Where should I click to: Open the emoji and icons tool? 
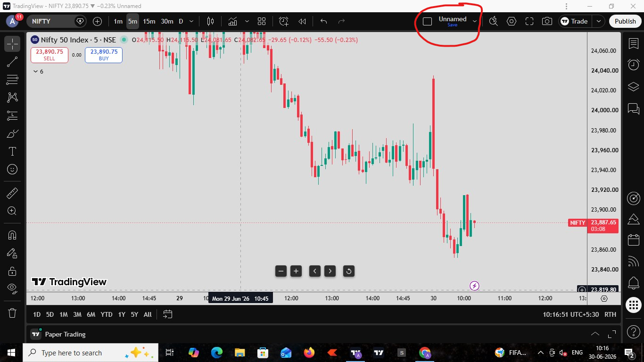coord(12,169)
